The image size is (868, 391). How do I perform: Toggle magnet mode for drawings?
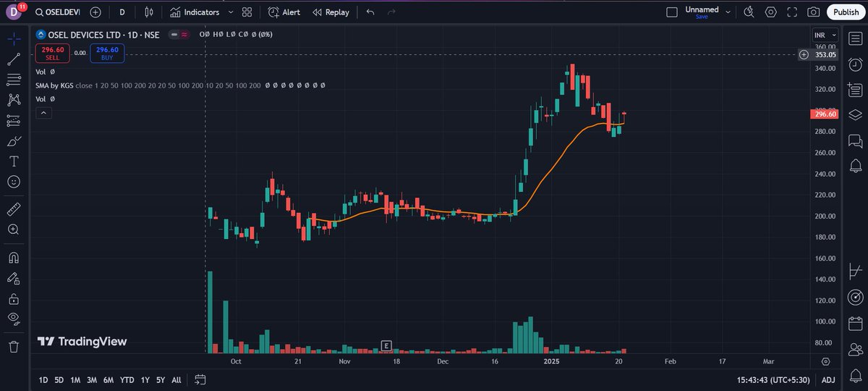(14, 257)
